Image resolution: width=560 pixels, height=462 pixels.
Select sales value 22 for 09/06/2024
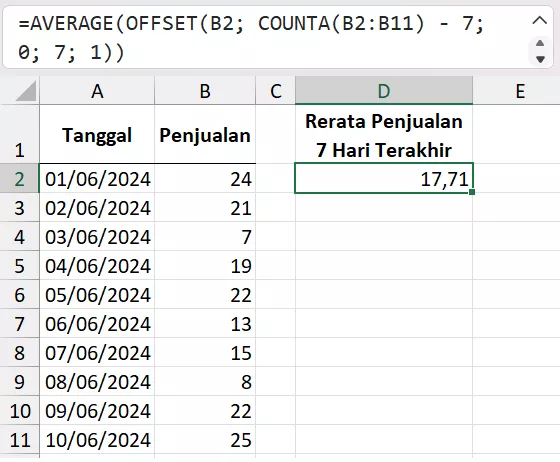[205, 410]
